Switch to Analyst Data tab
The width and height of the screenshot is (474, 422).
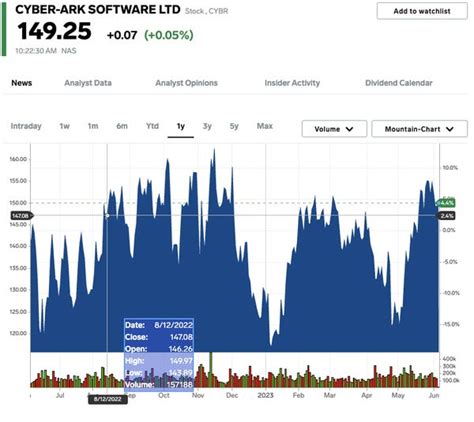(88, 83)
